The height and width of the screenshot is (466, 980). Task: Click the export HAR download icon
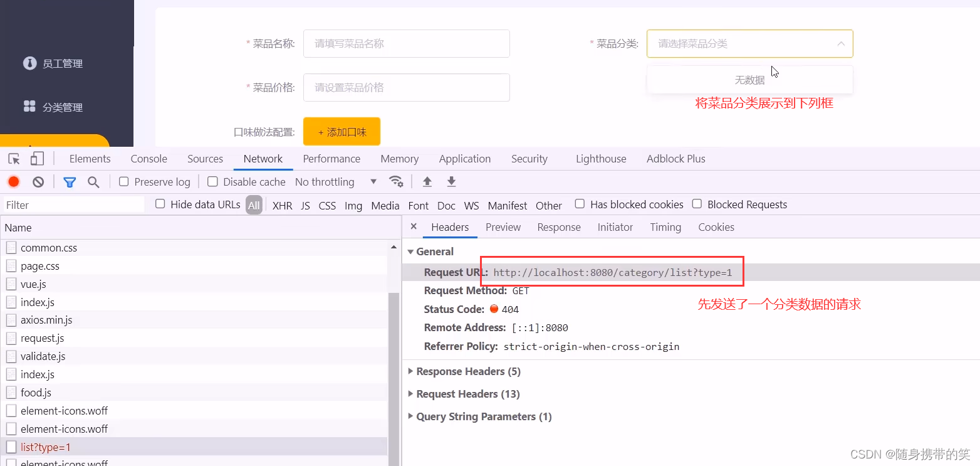pyautogui.click(x=451, y=181)
